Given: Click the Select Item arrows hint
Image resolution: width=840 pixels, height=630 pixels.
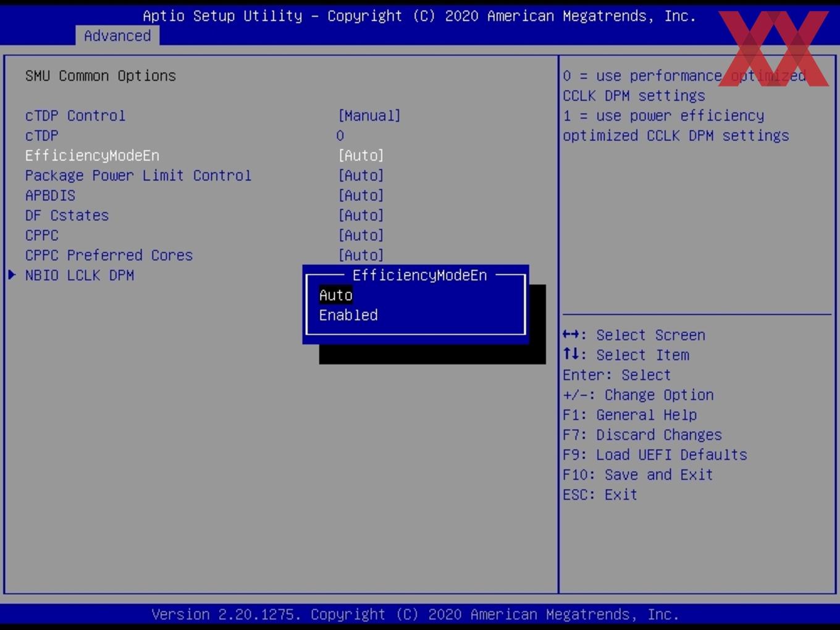Looking at the screenshot, I should 626,355.
